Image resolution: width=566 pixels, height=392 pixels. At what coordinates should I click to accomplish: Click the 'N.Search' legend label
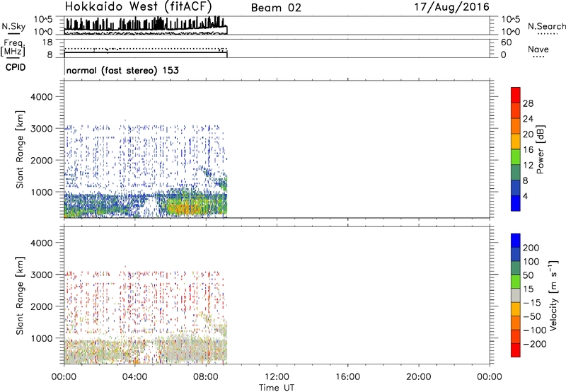tap(547, 26)
